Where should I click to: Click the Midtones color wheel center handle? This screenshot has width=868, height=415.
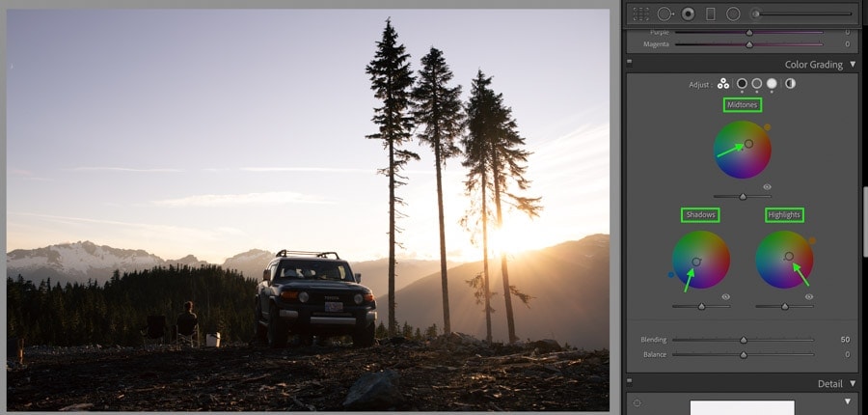(x=748, y=144)
